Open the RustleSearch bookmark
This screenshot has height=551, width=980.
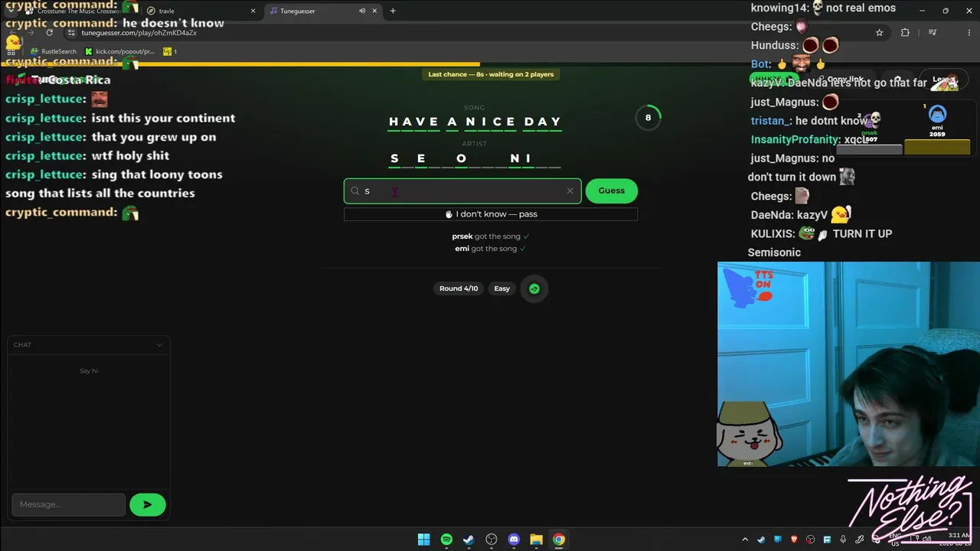(54, 51)
